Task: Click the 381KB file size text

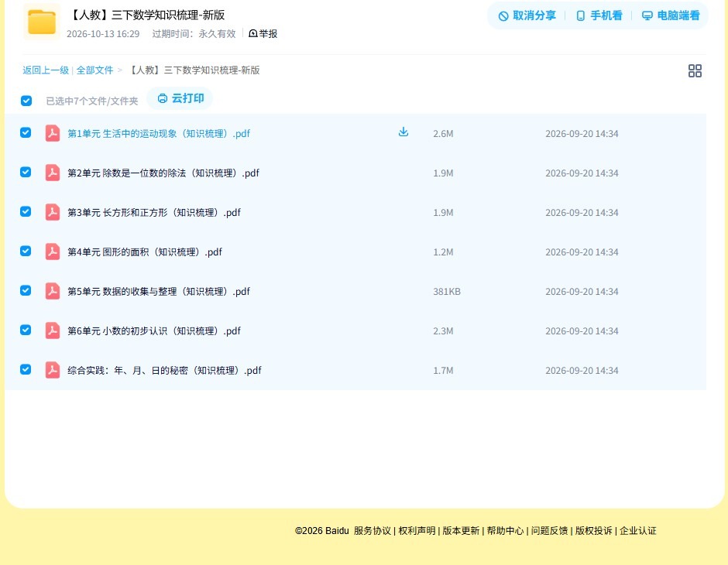Action: (x=447, y=291)
